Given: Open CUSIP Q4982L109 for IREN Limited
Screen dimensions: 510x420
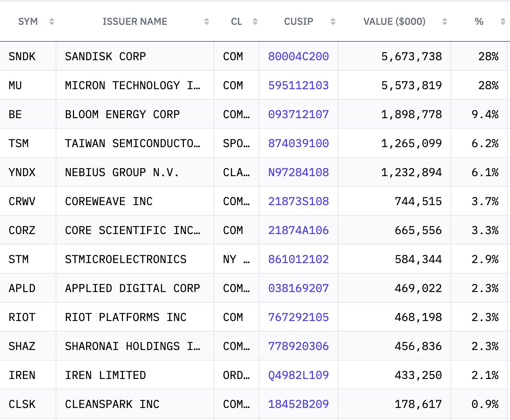Looking at the screenshot, I should click(x=299, y=375).
